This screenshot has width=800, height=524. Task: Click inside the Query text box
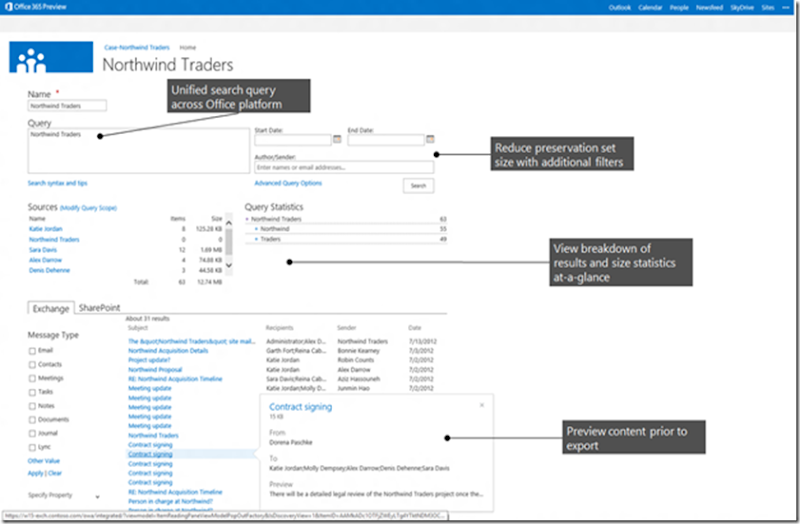click(x=138, y=151)
